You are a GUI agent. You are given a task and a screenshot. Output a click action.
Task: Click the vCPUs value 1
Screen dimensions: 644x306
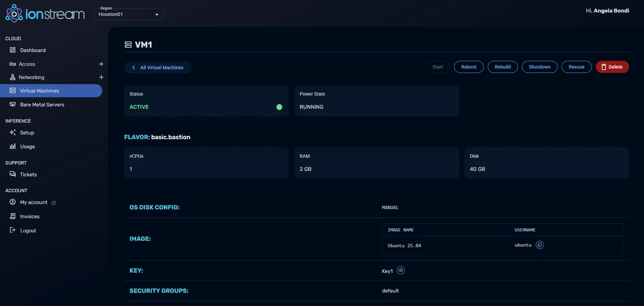click(131, 169)
